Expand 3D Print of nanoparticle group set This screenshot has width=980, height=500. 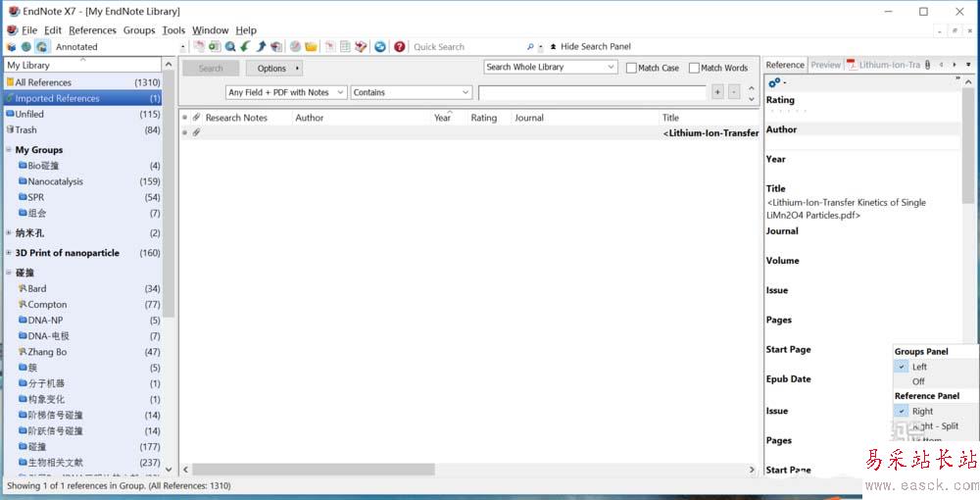coord(9,253)
